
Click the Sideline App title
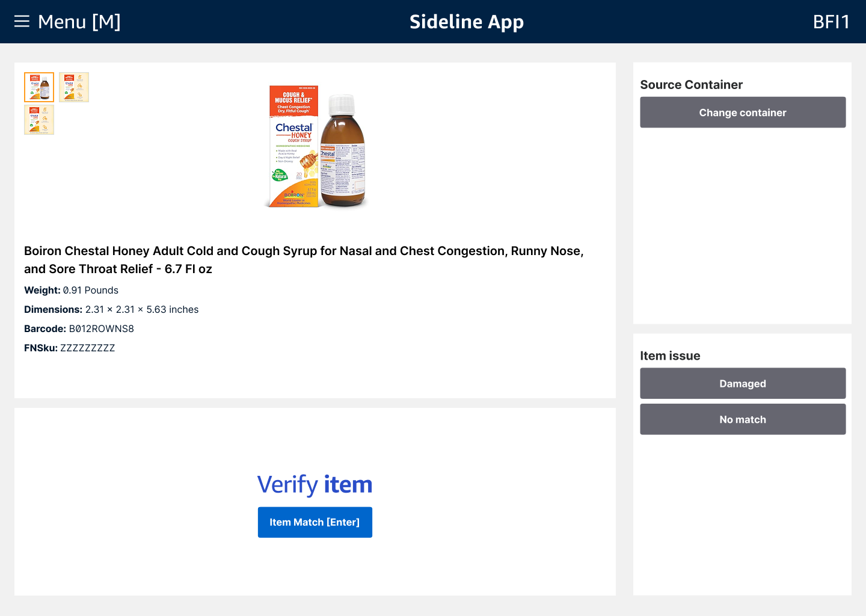[x=467, y=22]
